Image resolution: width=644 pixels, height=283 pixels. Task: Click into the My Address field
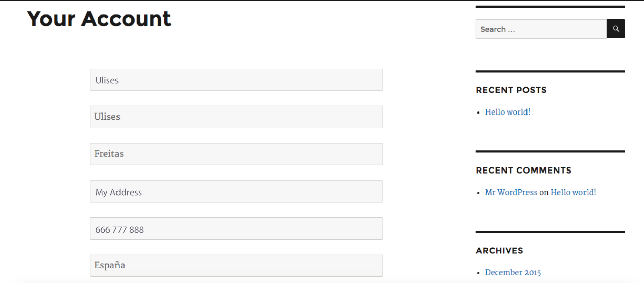[x=236, y=192]
